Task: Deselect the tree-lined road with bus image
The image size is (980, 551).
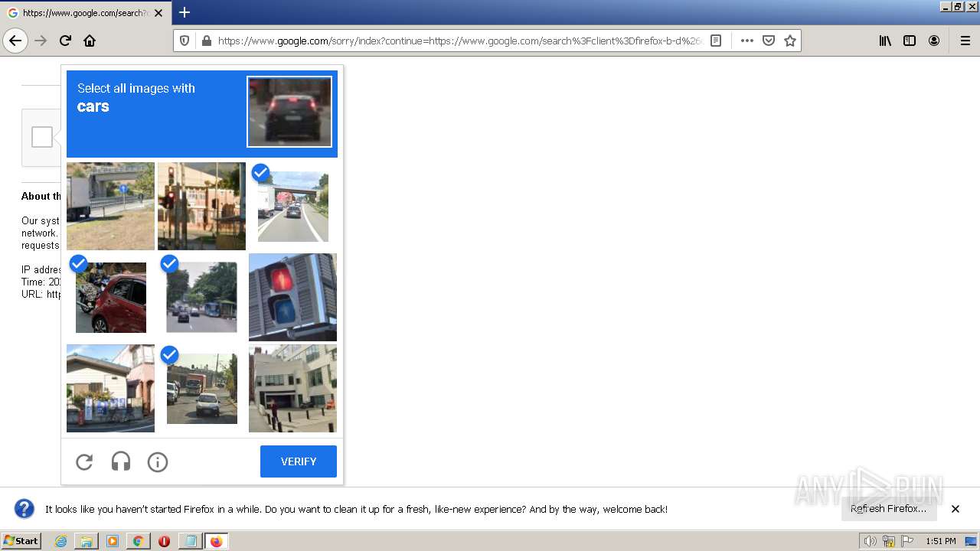Action: (x=201, y=297)
